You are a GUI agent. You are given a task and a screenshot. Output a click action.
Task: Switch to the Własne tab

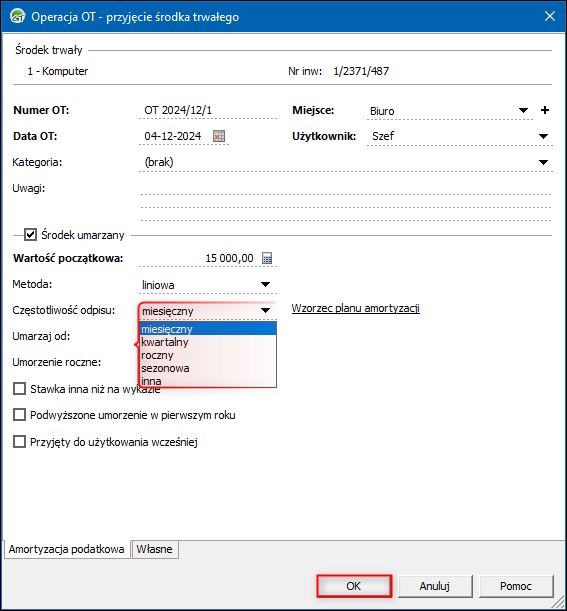point(155,549)
